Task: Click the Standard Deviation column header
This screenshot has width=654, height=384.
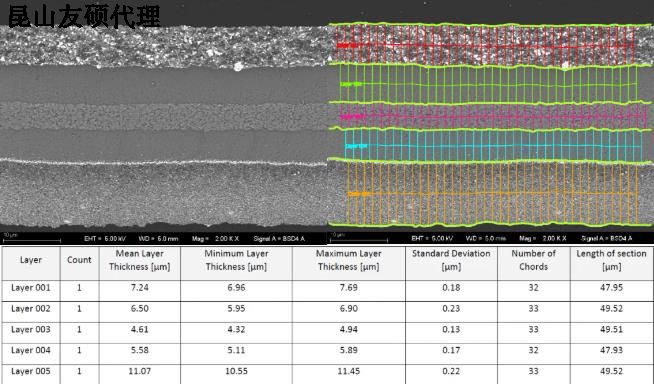Action: (451, 260)
